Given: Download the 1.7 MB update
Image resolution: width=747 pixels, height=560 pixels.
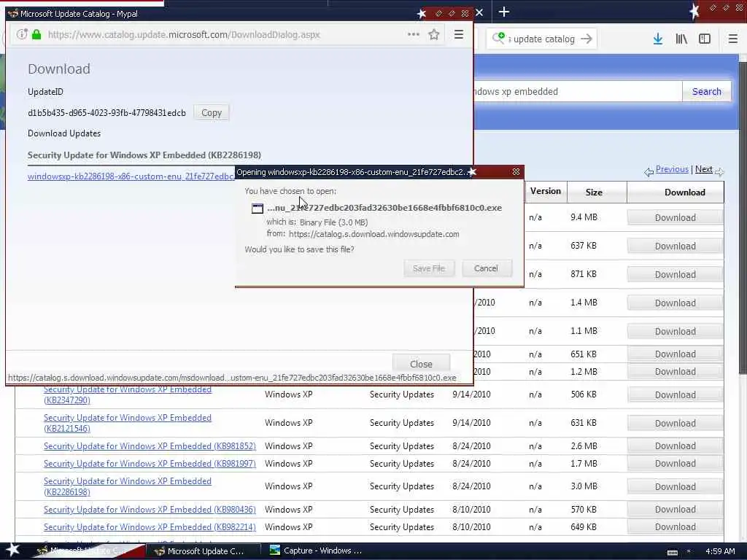Looking at the screenshot, I should [x=675, y=463].
